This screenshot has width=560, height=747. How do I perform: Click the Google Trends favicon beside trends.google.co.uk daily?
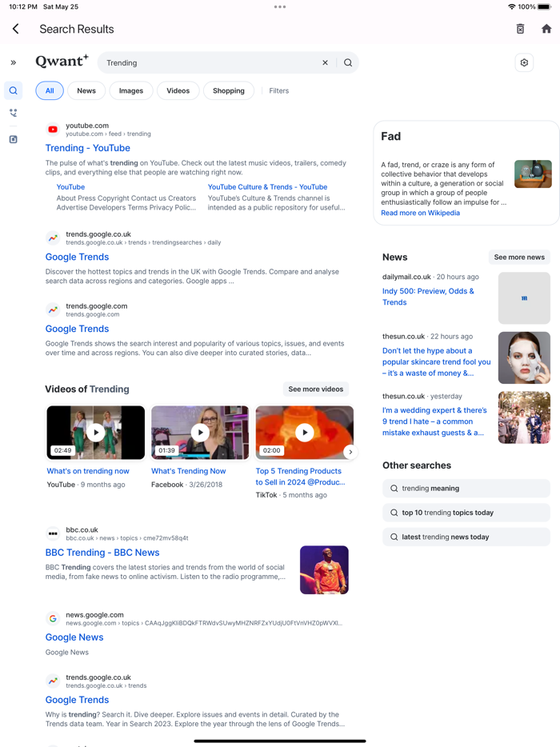click(x=53, y=238)
